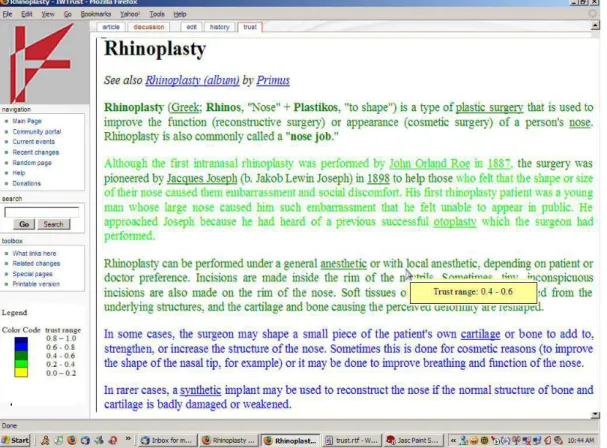Open the Go menu
The height and width of the screenshot is (448, 607).
coord(68,14)
